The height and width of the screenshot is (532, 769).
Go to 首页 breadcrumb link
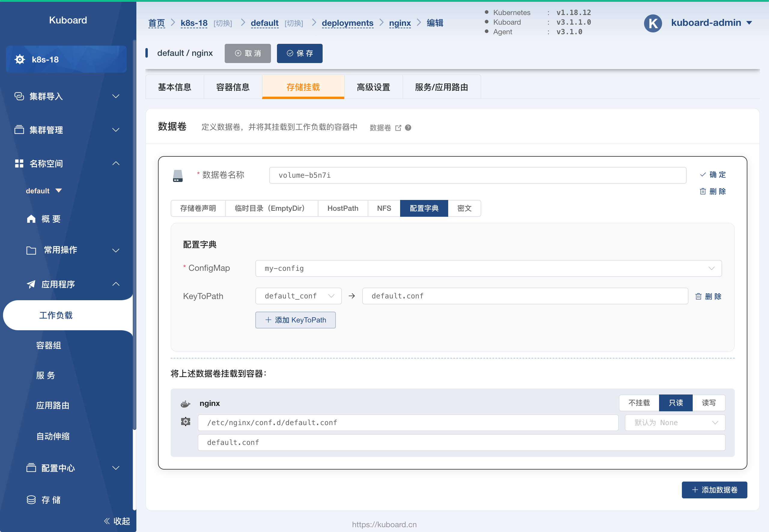coord(157,23)
